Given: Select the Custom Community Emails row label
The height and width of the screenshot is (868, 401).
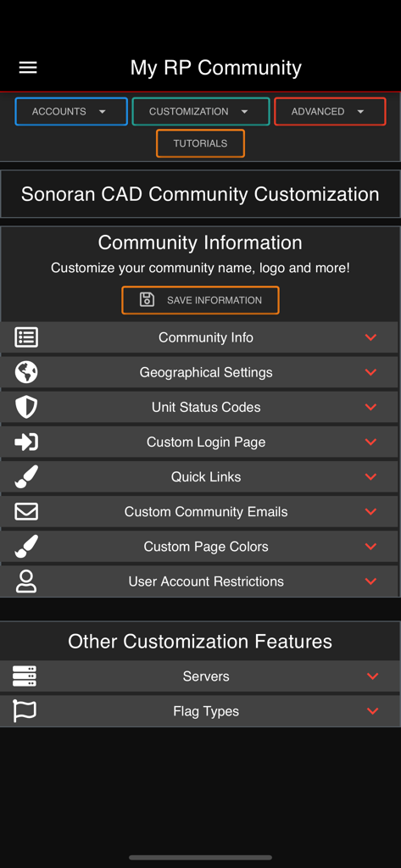Looking at the screenshot, I should [x=206, y=511].
